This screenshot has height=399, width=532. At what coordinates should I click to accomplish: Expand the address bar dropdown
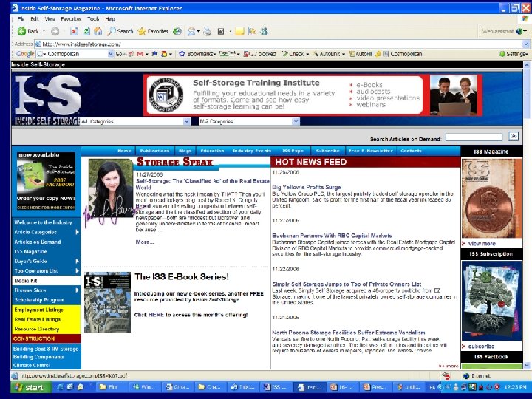(x=526, y=44)
